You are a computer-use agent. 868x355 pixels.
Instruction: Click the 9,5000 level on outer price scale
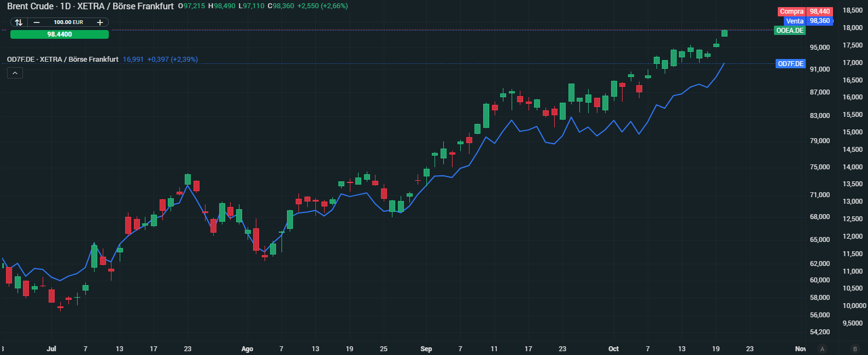(853, 323)
